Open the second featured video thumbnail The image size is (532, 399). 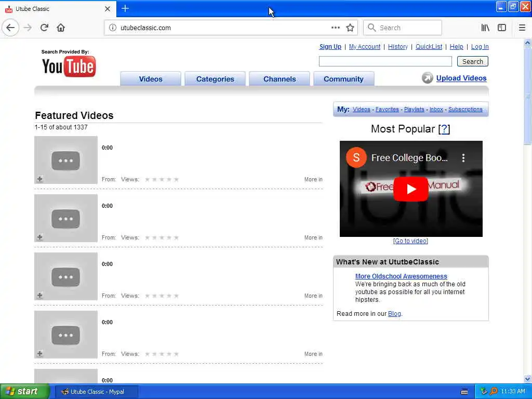(66, 218)
